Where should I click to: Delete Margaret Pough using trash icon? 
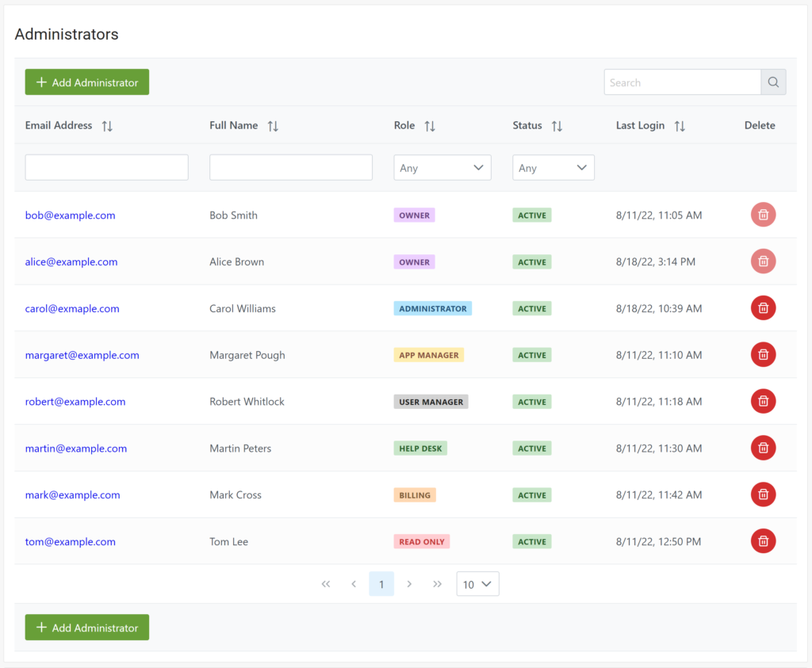tap(763, 355)
